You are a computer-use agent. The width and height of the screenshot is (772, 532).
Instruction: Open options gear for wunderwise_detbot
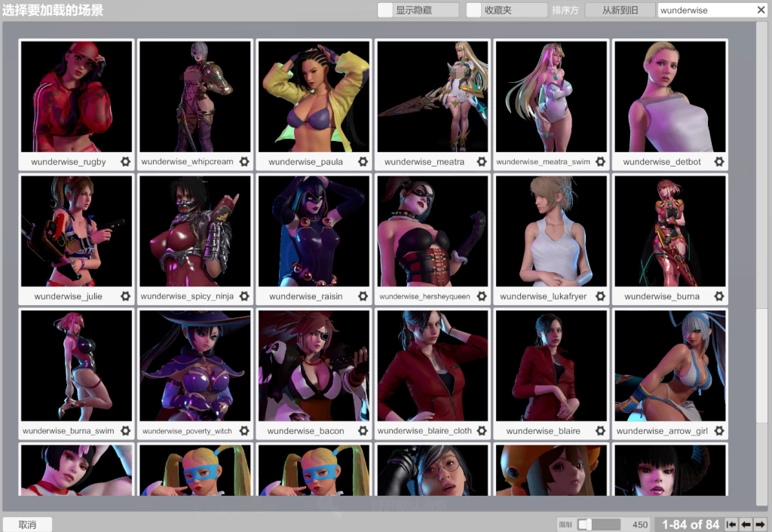click(x=718, y=162)
